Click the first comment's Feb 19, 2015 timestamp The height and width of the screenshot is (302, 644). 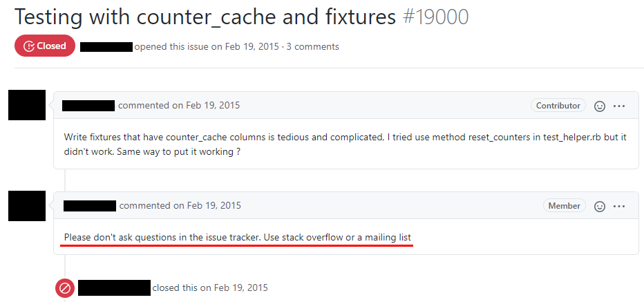pyautogui.click(x=214, y=106)
